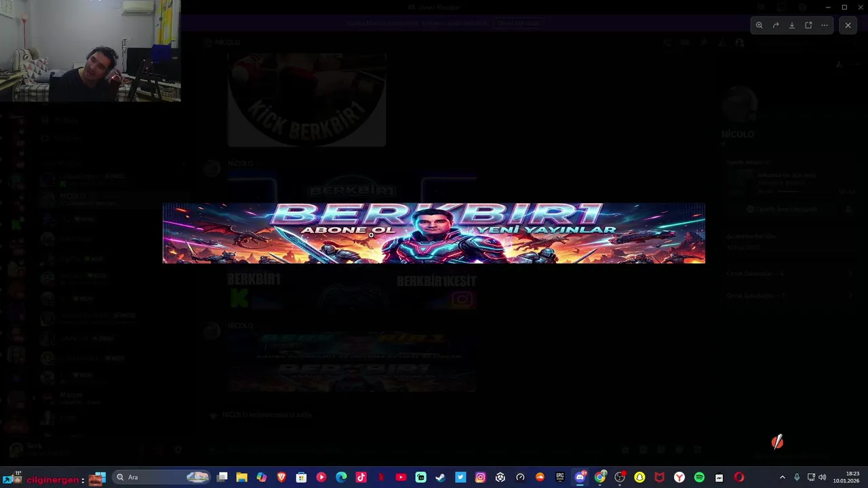Open Spotify from the taskbar
Image resolution: width=868 pixels, height=488 pixels.
(699, 478)
